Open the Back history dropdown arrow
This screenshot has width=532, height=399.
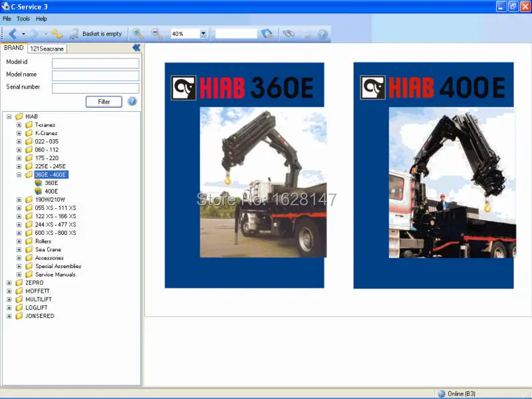(x=23, y=34)
